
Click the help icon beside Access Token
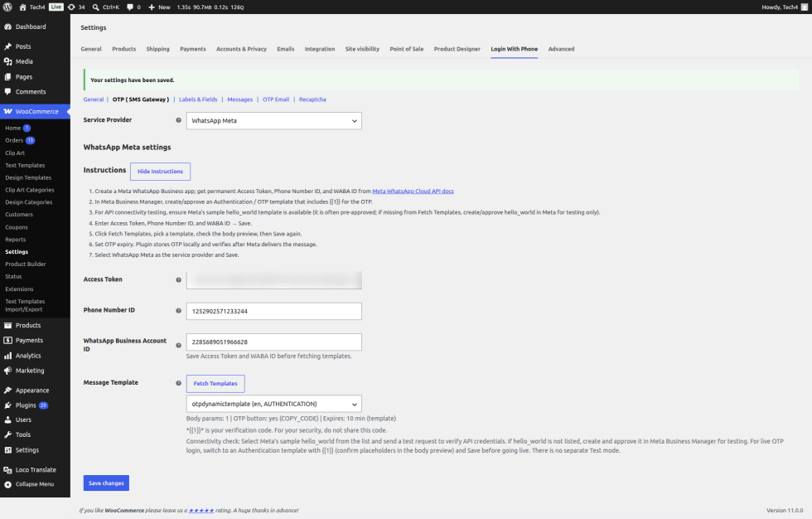(x=179, y=279)
